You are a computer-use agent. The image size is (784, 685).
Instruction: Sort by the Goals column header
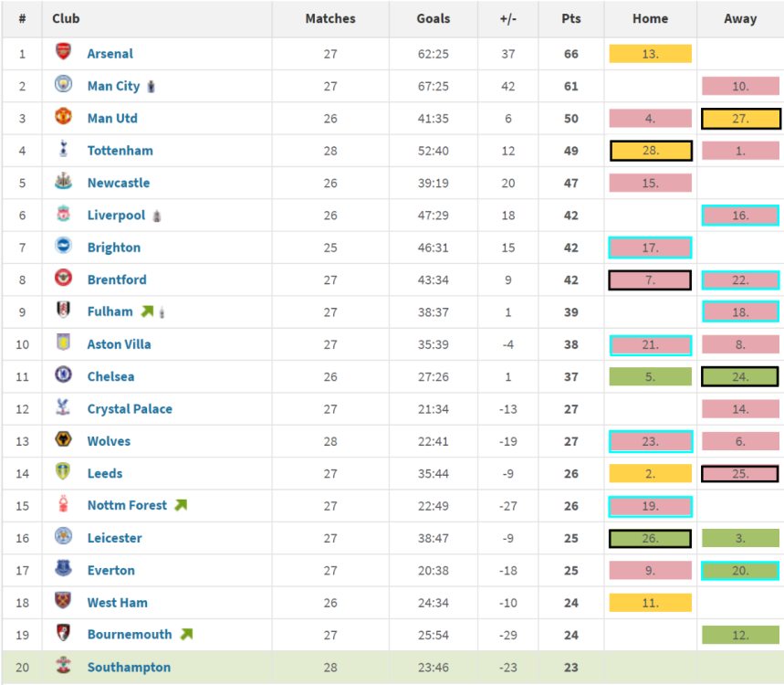(x=433, y=18)
